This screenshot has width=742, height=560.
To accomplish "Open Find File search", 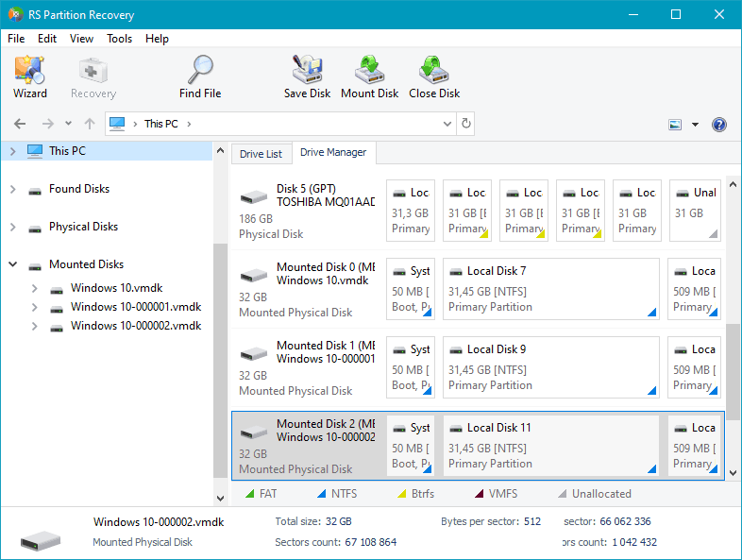I will point(200,76).
